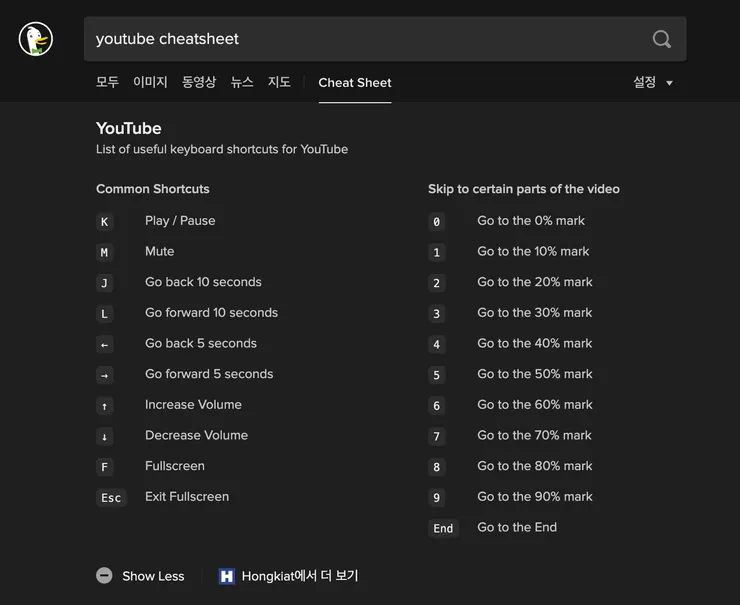This screenshot has width=740, height=605.
Task: Click Go to the 40% mark
Action: [535, 343]
